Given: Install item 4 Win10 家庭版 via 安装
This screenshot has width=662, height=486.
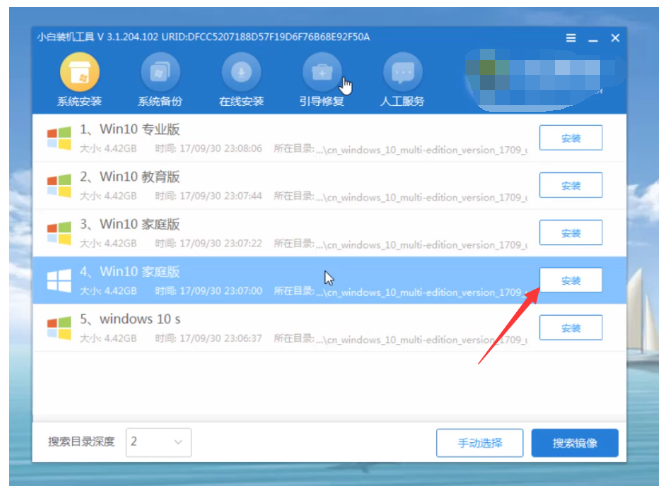Looking at the screenshot, I should (570, 280).
